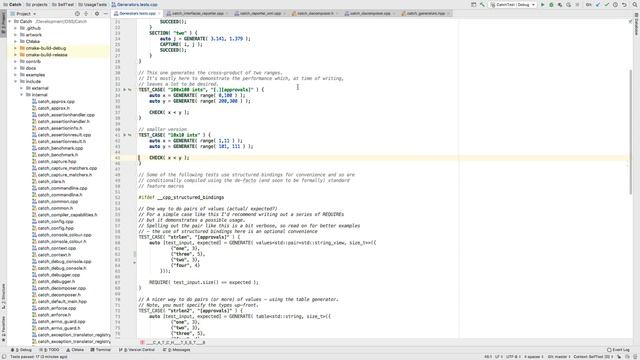640x360 pixels.
Task: Click the green Commit checkmark icon
Action: (x=607, y=4)
